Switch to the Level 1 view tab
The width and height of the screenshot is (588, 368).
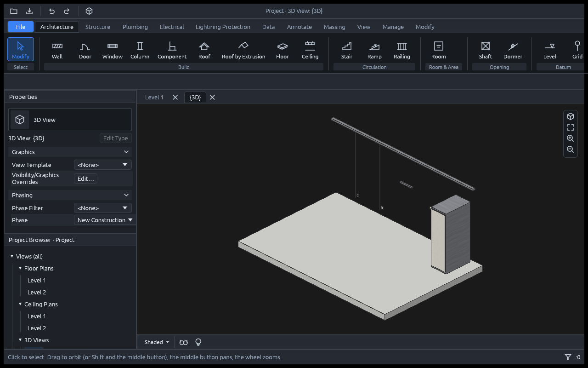[x=154, y=97]
